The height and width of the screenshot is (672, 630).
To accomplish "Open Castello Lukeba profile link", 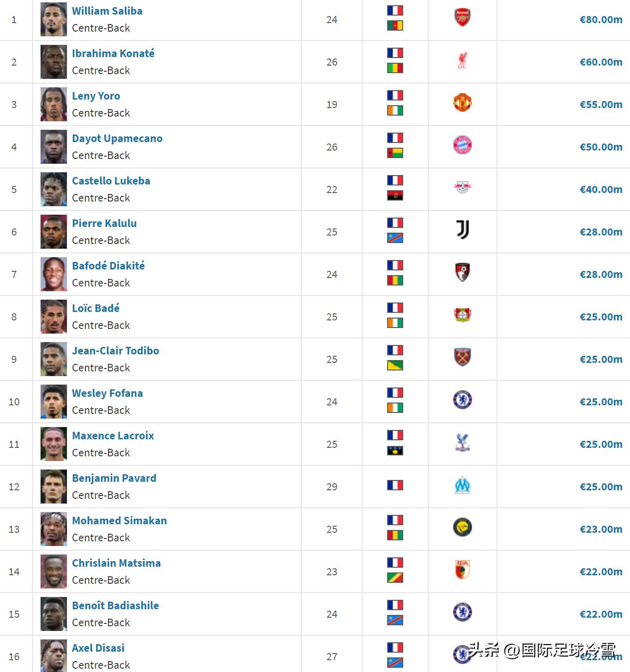I will [x=111, y=181].
